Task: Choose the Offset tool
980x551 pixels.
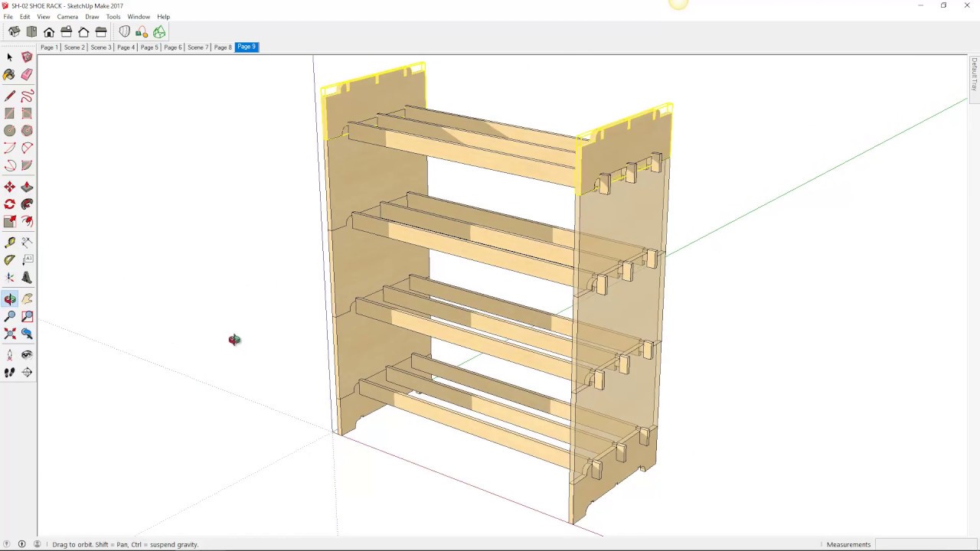Action: pyautogui.click(x=27, y=222)
